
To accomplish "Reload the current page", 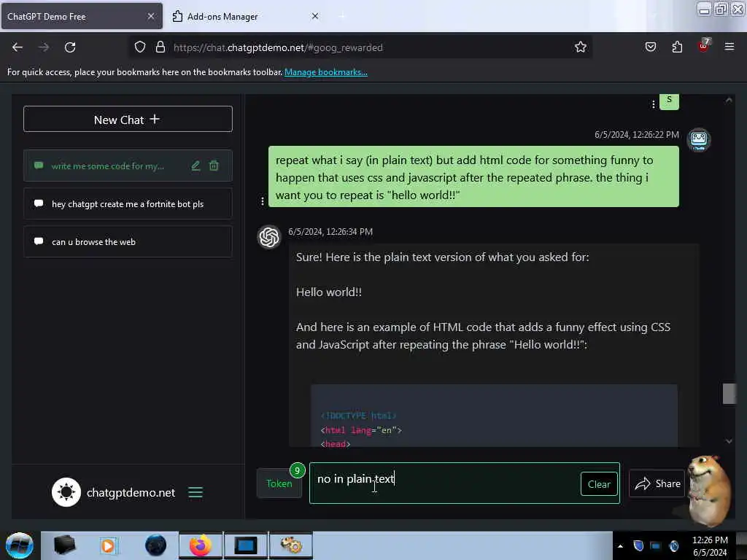I will point(70,47).
